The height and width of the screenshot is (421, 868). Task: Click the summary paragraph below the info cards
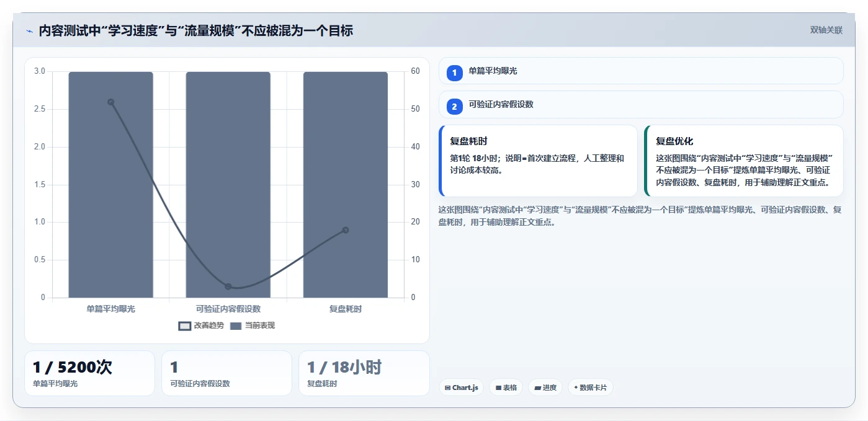click(x=640, y=216)
